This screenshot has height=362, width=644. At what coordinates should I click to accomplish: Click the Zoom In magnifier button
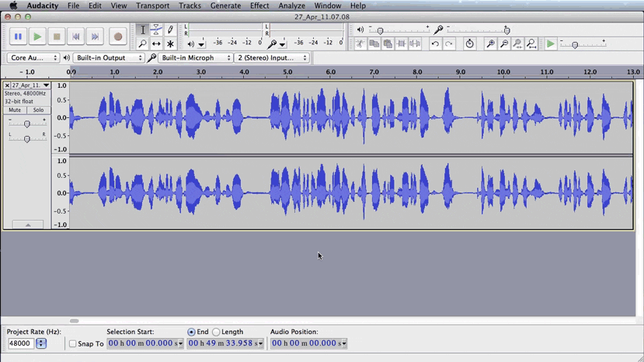click(490, 44)
